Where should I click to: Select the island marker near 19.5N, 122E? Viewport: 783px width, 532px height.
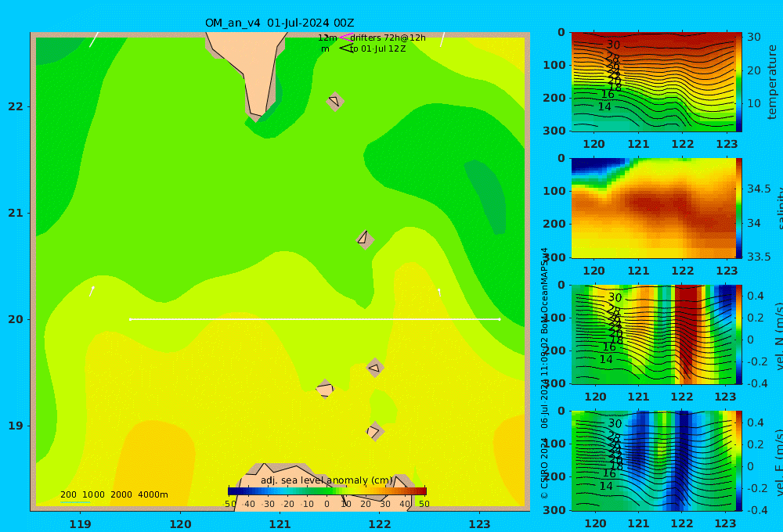(x=375, y=368)
